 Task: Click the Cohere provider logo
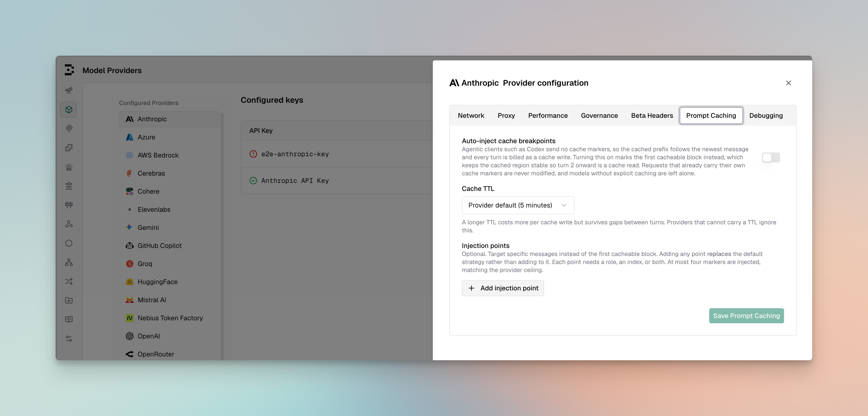(x=129, y=191)
